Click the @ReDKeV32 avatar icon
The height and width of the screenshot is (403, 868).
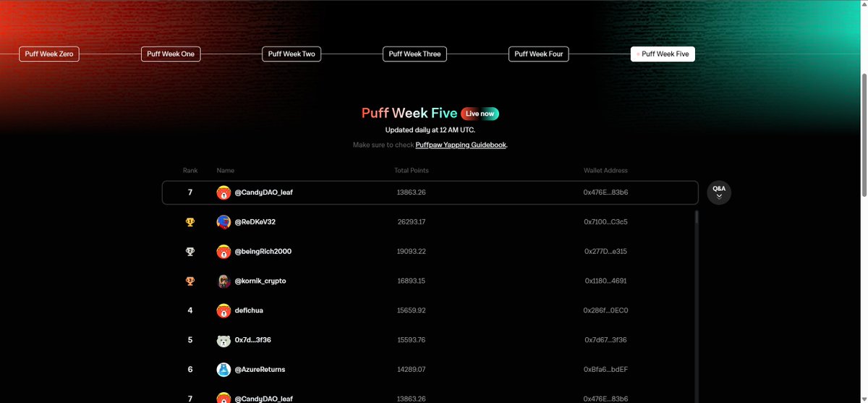pyautogui.click(x=224, y=222)
